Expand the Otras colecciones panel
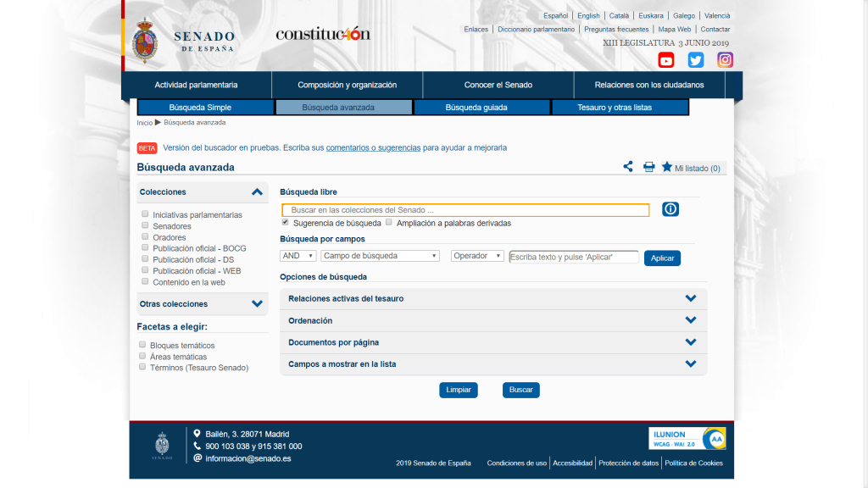This screenshot has height=488, width=868. click(257, 303)
